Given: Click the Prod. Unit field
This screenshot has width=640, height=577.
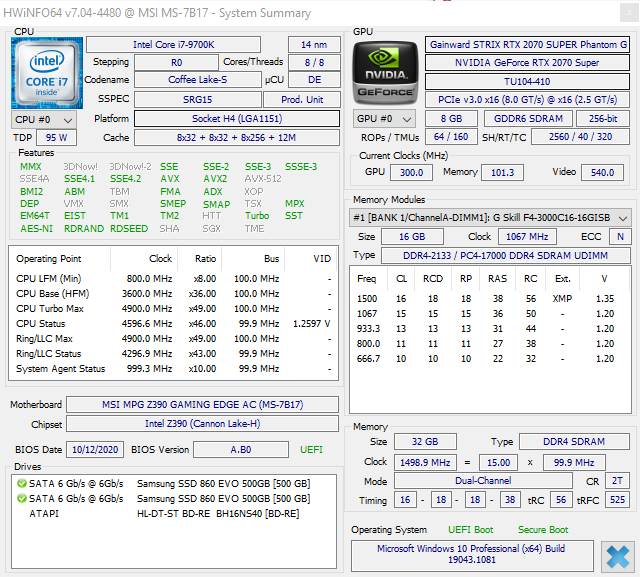Looking at the screenshot, I should [302, 100].
